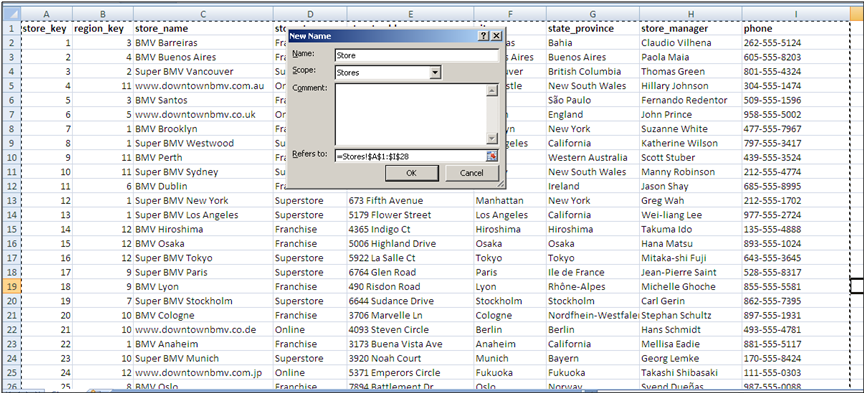The height and width of the screenshot is (393, 864).
Task: Click cell www.downtownbmv.com.au
Action: pos(203,86)
